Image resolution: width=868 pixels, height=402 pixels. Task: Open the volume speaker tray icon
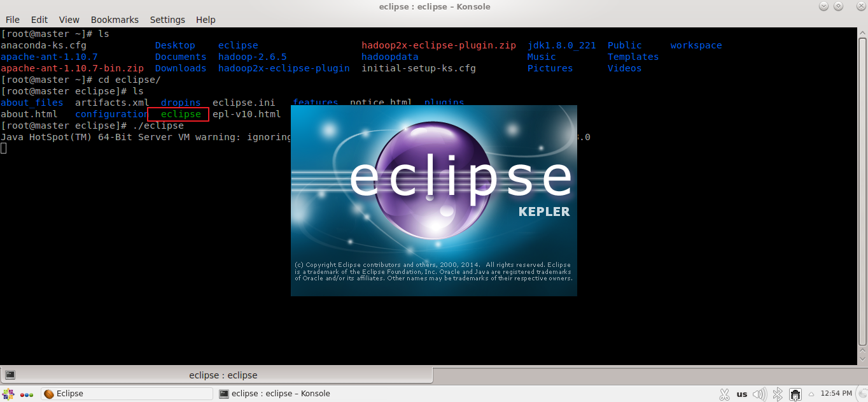tap(760, 394)
